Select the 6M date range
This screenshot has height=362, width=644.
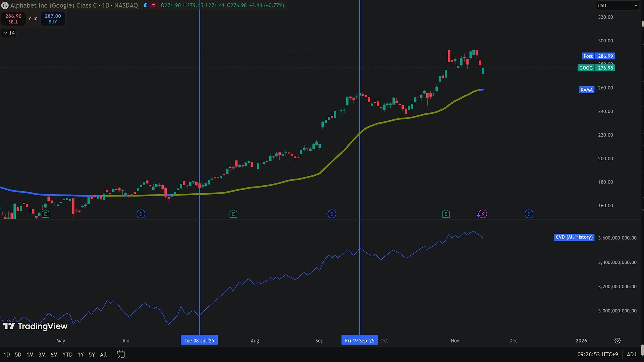click(54, 354)
